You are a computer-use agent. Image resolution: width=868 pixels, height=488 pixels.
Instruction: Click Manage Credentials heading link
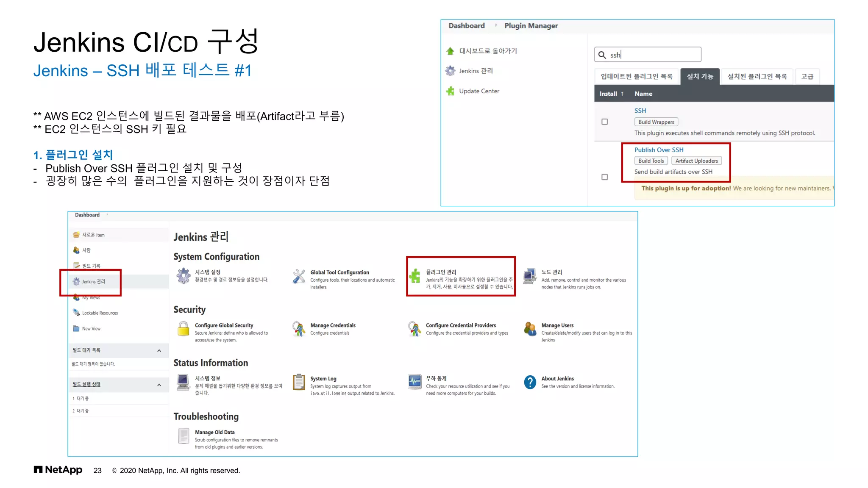coord(333,325)
